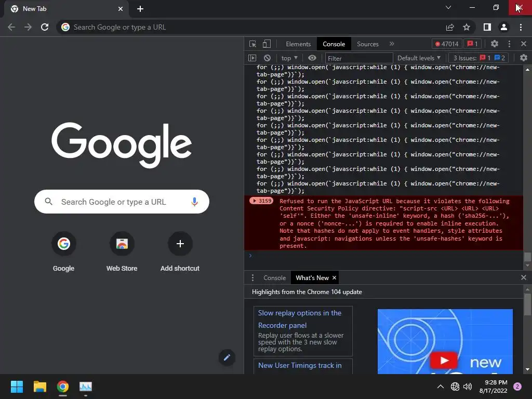Close the DevTools panel

pyautogui.click(x=524, y=44)
